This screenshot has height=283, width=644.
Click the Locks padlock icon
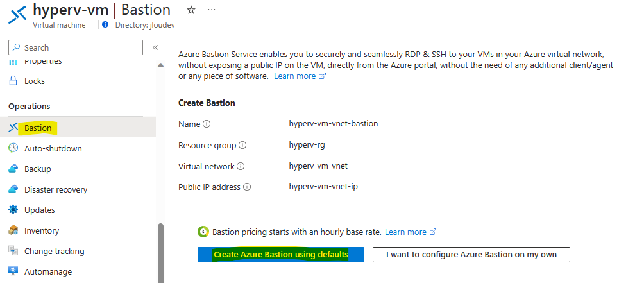pos(13,80)
